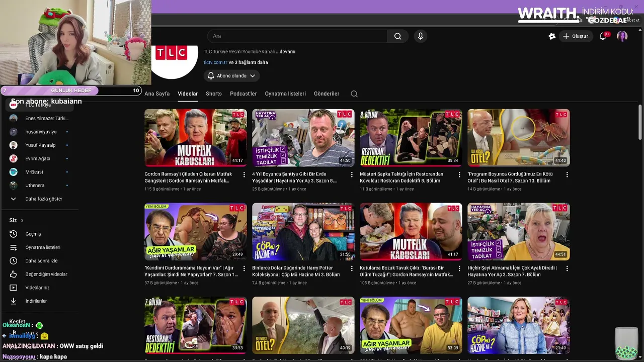
Task: Open Yusuf Kayaalp subscription channel
Action: coord(40,145)
